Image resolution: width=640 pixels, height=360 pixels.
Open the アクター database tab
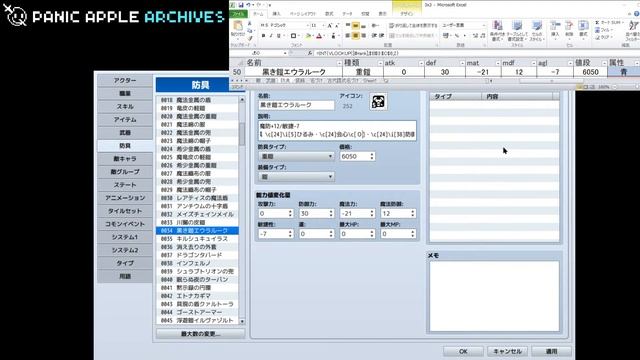point(125,80)
